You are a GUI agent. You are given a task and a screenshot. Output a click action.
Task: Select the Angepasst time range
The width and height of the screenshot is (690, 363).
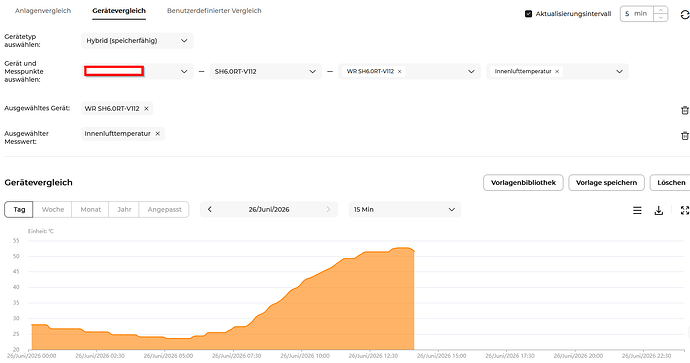coord(164,209)
